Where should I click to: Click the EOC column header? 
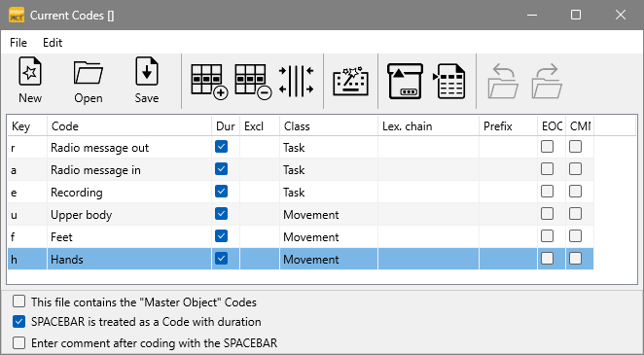pos(552,126)
